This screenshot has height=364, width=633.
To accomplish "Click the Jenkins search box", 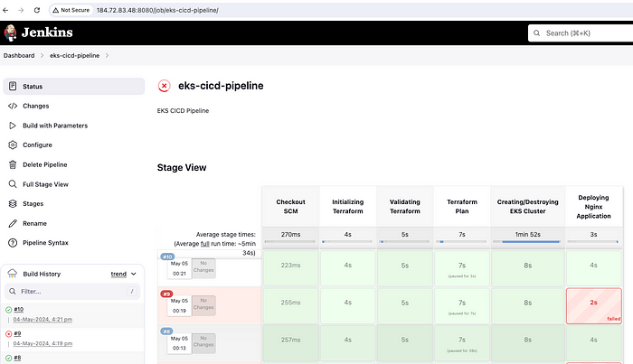I will click(581, 33).
